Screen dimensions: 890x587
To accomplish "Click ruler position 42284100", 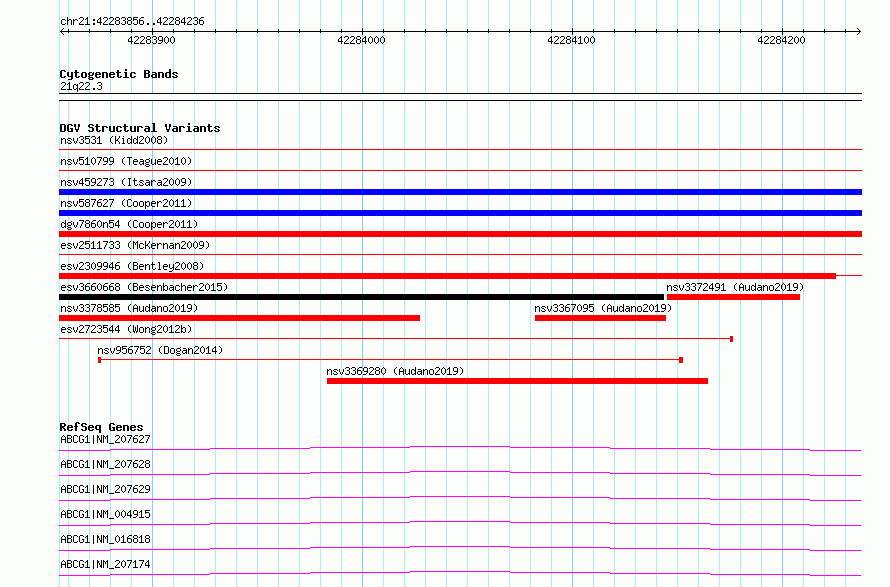I will click(572, 40).
